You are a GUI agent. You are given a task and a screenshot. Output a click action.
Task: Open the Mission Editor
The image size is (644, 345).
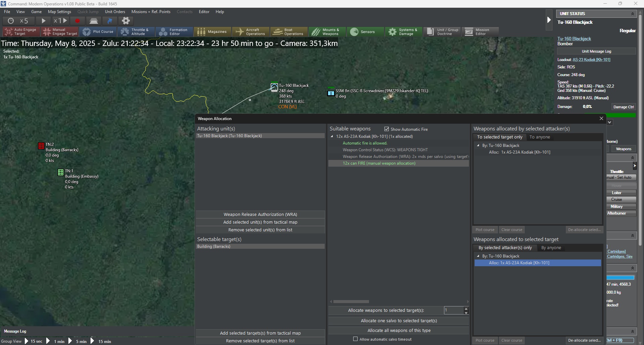tap(480, 32)
